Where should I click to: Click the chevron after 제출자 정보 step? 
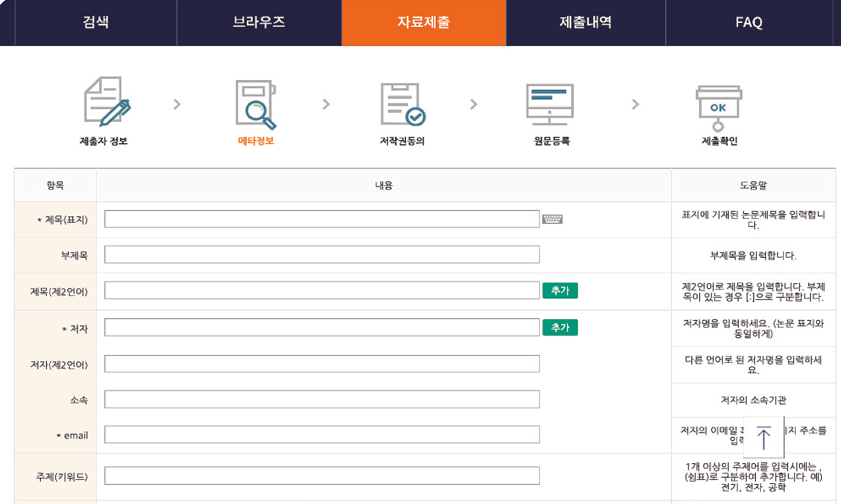click(x=177, y=104)
